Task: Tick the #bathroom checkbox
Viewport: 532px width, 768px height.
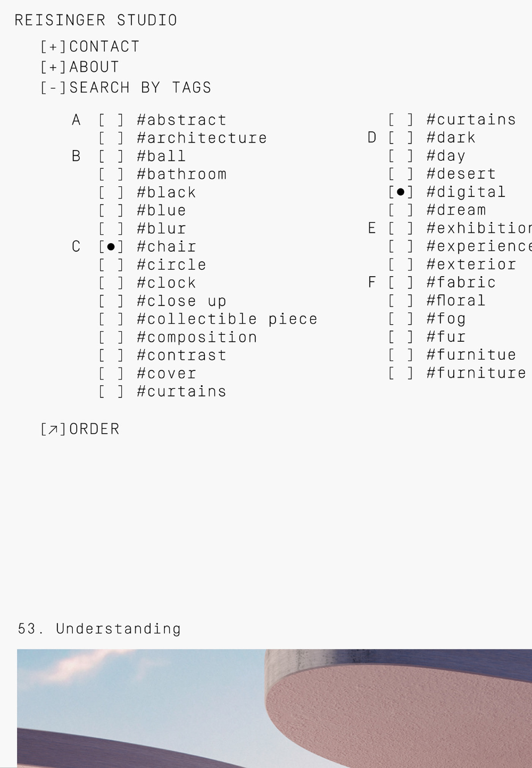Action: (111, 175)
